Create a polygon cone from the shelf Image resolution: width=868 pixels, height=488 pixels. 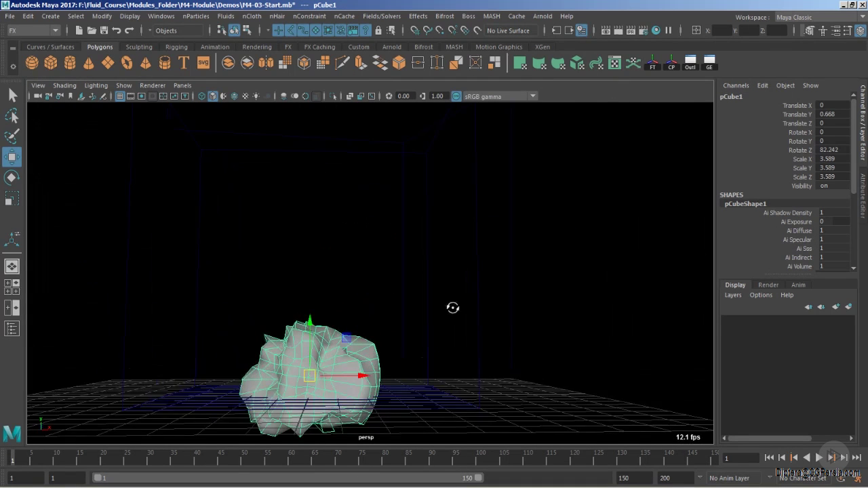pyautogui.click(x=89, y=63)
